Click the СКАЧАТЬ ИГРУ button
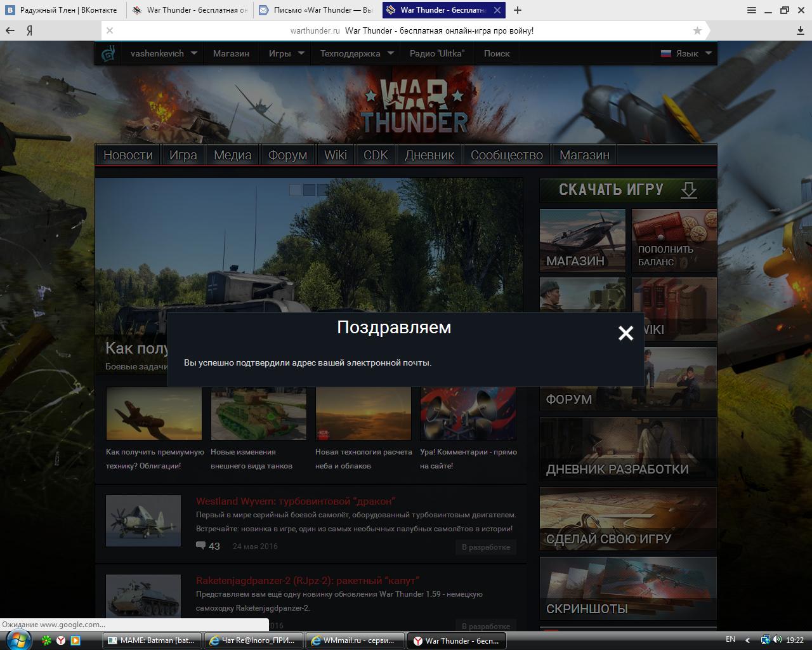This screenshot has width=812, height=650. point(628,190)
